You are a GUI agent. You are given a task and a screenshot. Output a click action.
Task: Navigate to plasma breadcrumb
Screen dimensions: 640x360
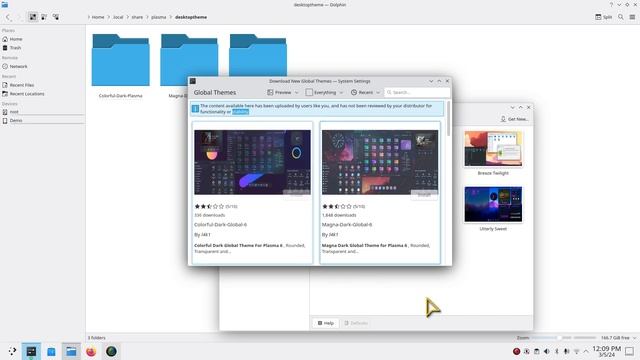(x=158, y=17)
